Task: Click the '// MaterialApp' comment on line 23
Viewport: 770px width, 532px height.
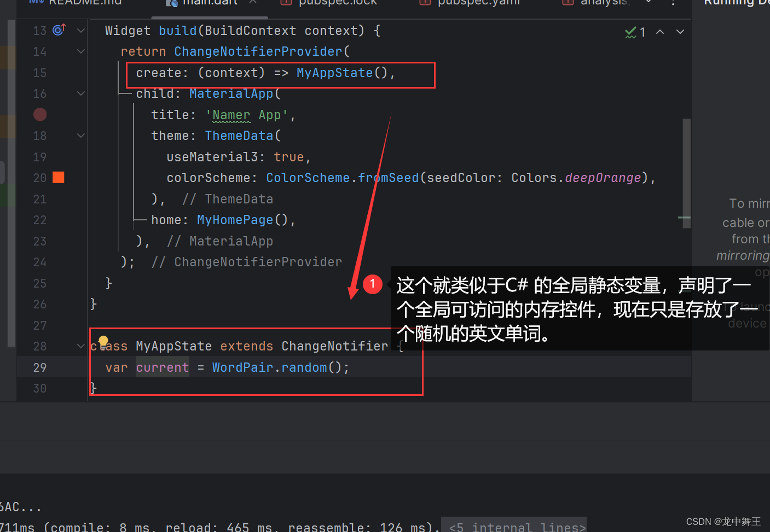Action: pos(219,241)
